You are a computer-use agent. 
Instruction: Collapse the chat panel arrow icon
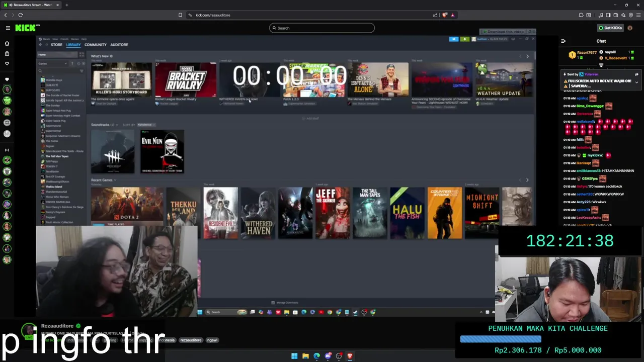[x=563, y=41]
